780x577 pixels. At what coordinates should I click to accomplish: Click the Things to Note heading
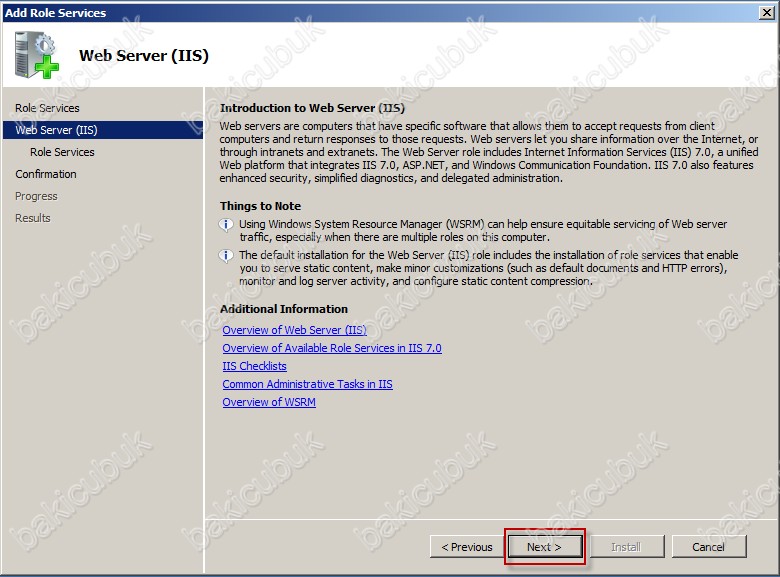[x=260, y=206]
